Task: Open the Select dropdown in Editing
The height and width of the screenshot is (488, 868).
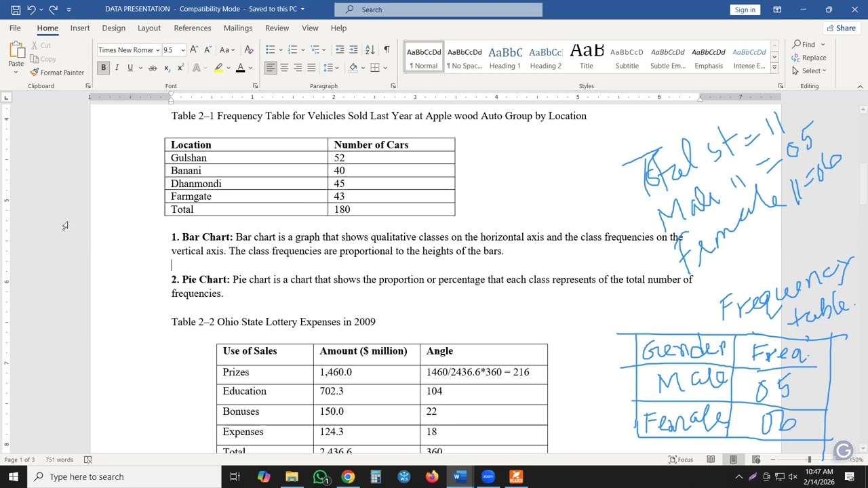Action: [809, 70]
